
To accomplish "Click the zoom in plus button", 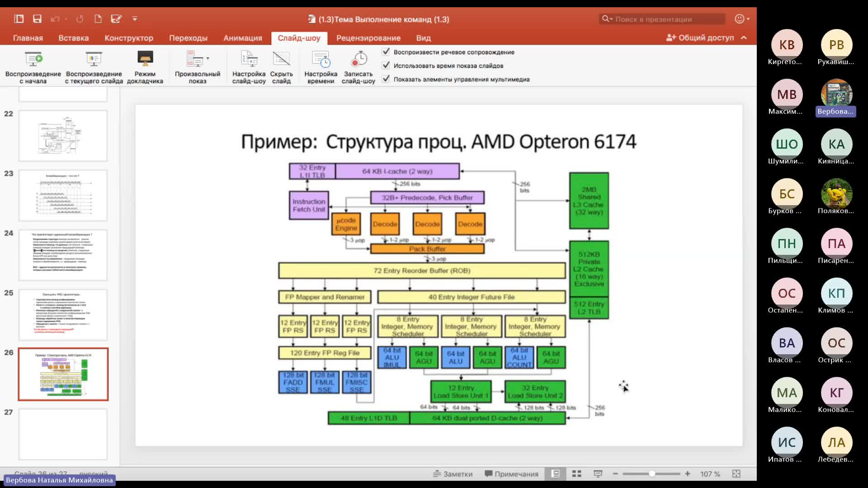I will point(688,474).
